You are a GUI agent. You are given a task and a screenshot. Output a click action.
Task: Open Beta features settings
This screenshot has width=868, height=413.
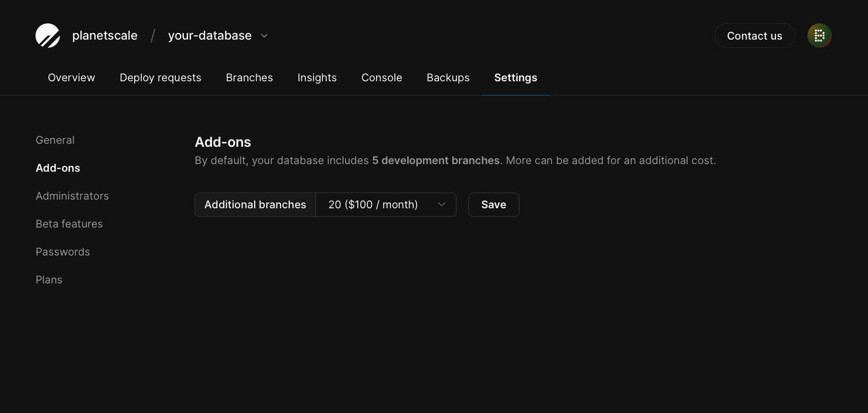69,224
